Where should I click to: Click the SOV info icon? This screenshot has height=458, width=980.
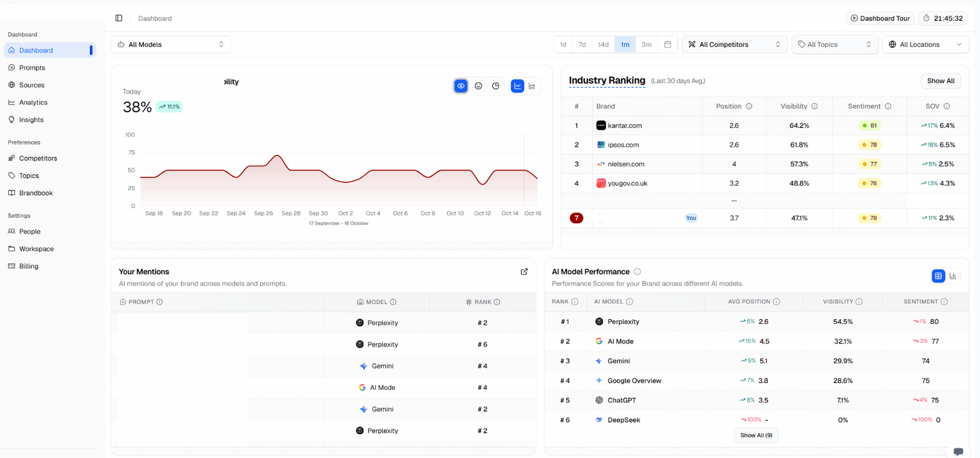[947, 107]
